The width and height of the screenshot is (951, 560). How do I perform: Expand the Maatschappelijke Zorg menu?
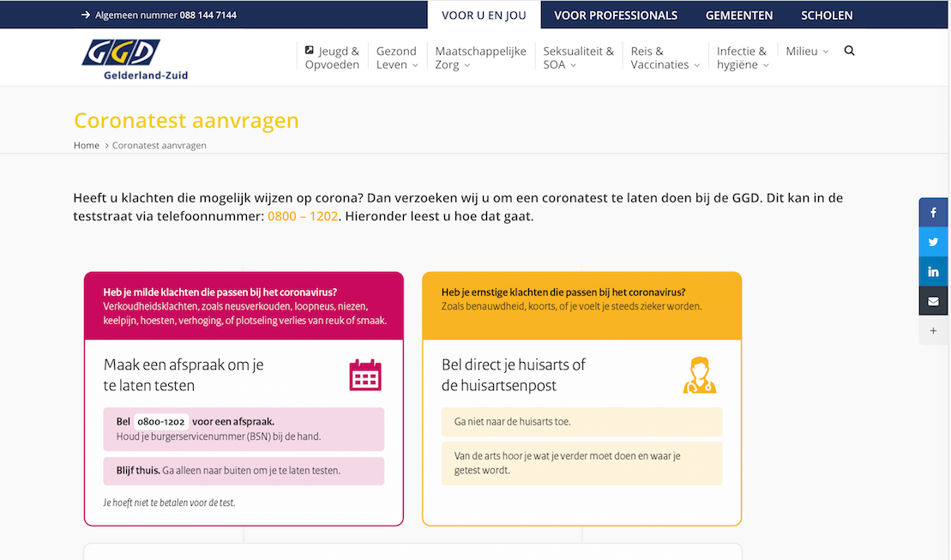coord(480,57)
